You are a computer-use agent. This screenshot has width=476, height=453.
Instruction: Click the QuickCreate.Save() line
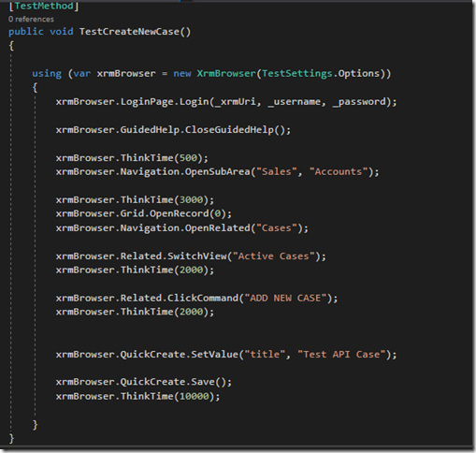point(144,382)
